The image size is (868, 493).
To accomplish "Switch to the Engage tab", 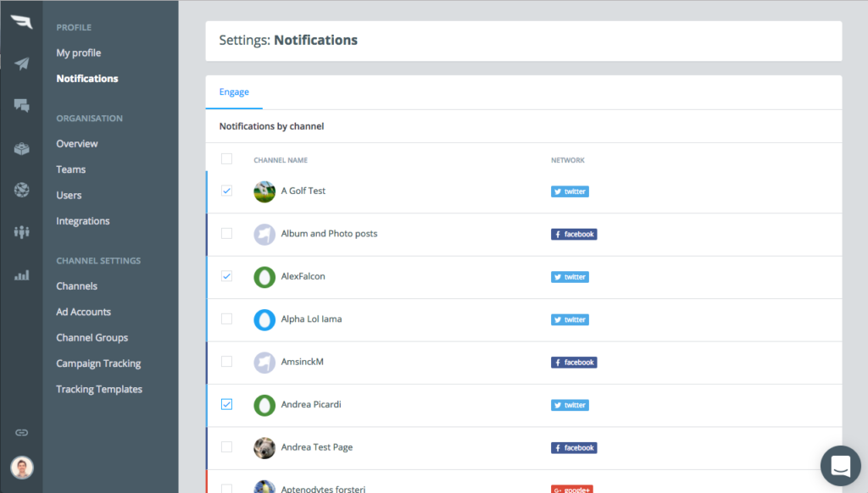I will tap(234, 91).
